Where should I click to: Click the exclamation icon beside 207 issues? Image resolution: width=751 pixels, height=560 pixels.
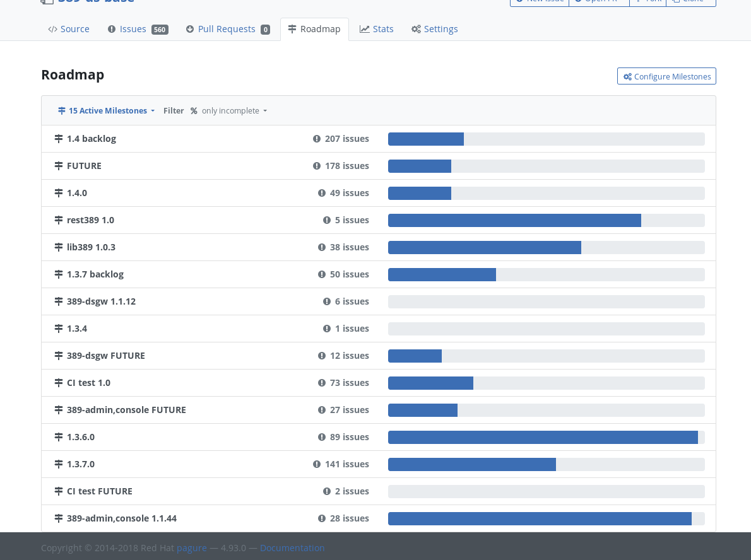pos(317,139)
